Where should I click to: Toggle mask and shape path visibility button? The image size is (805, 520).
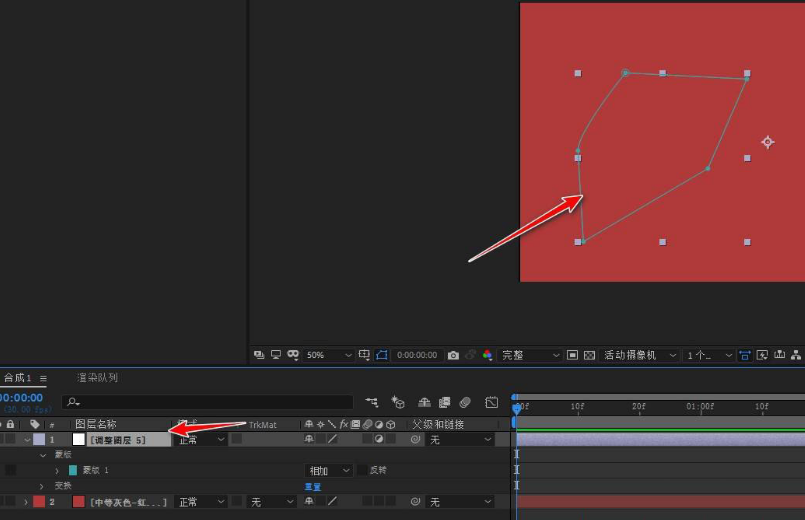tap(381, 355)
